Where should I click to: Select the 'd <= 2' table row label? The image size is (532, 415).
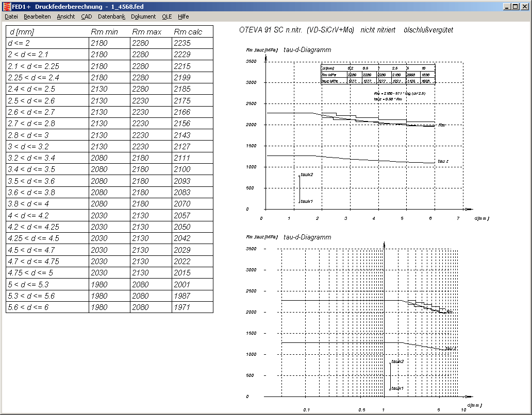click(x=19, y=43)
